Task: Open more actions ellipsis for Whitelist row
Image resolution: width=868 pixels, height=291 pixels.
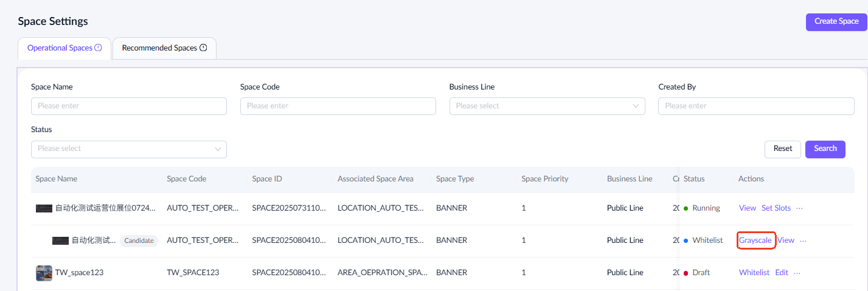Action: click(803, 240)
